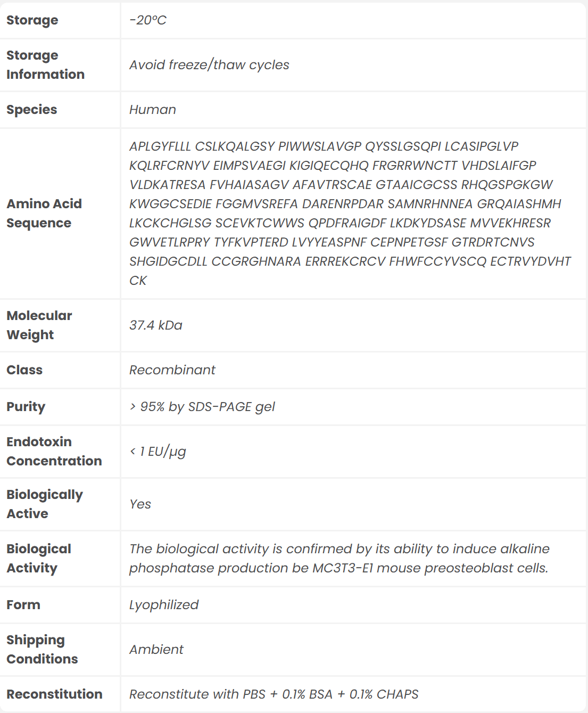Click the Purity row label
Screen dimensions: 588x713
(x=26, y=407)
